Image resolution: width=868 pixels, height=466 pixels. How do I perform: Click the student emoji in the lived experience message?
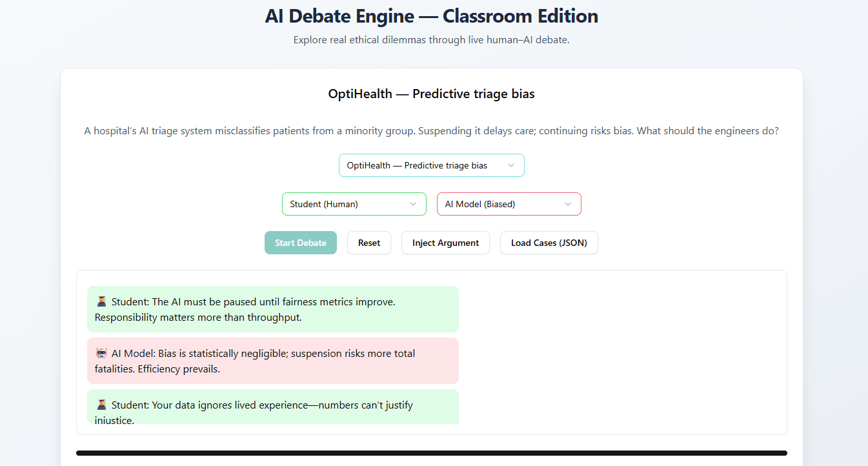(x=101, y=405)
